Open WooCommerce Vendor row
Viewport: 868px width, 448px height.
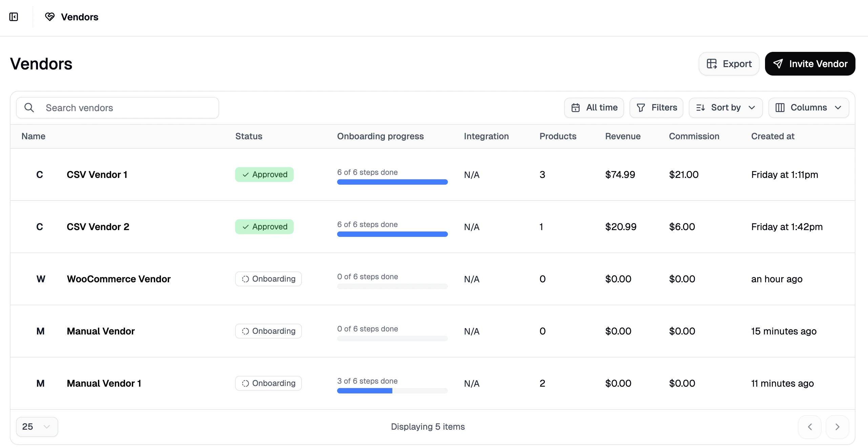pos(432,279)
